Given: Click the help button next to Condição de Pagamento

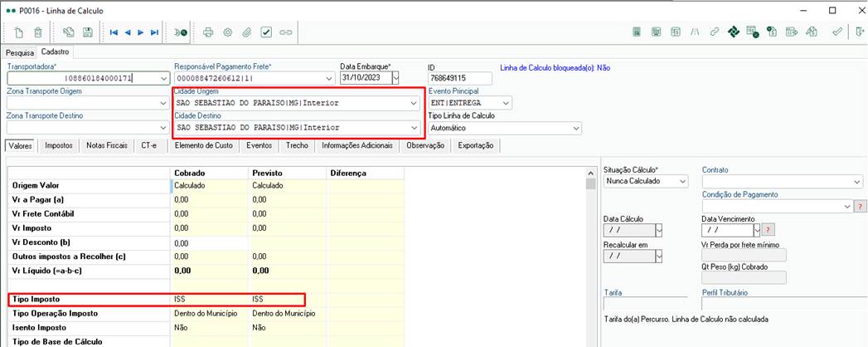Looking at the screenshot, I should point(859,206).
